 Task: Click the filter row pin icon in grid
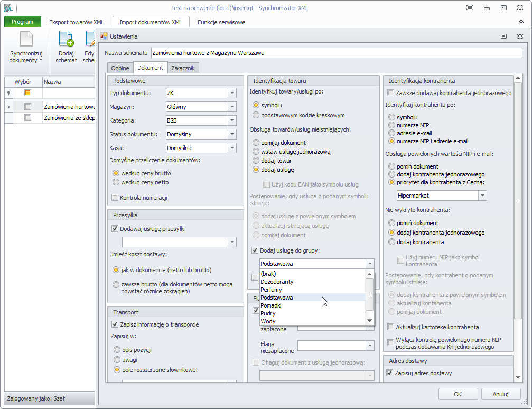9,93
